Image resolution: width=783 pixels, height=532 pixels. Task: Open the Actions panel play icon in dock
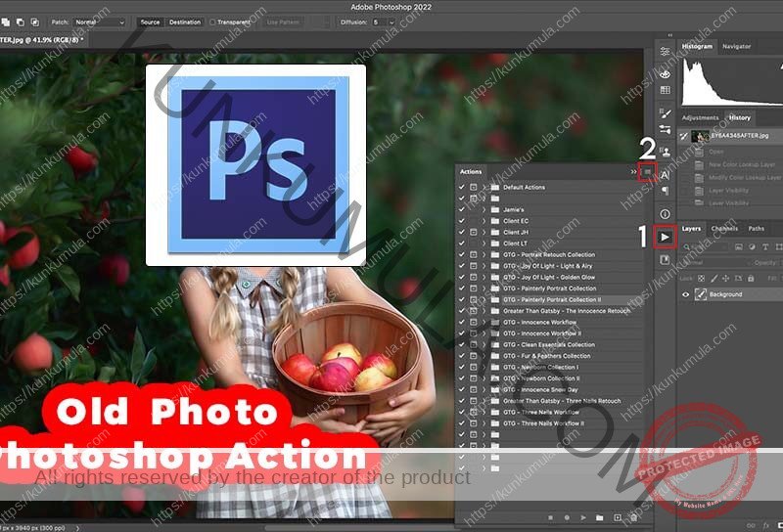[x=665, y=237]
